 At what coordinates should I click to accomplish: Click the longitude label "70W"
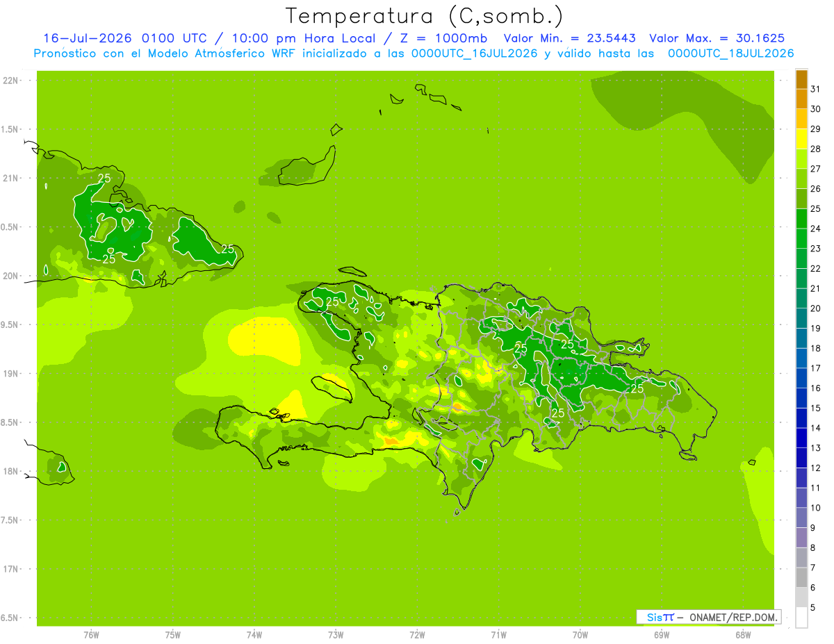click(580, 634)
